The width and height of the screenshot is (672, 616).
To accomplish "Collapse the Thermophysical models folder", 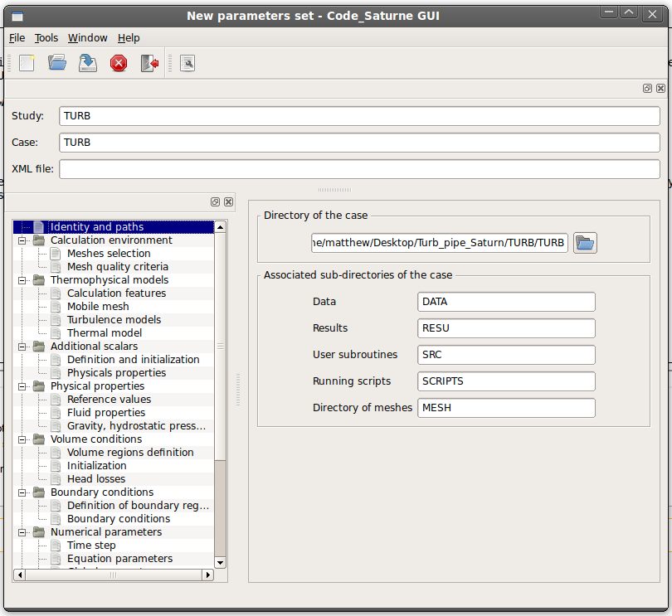I will click(x=22, y=280).
